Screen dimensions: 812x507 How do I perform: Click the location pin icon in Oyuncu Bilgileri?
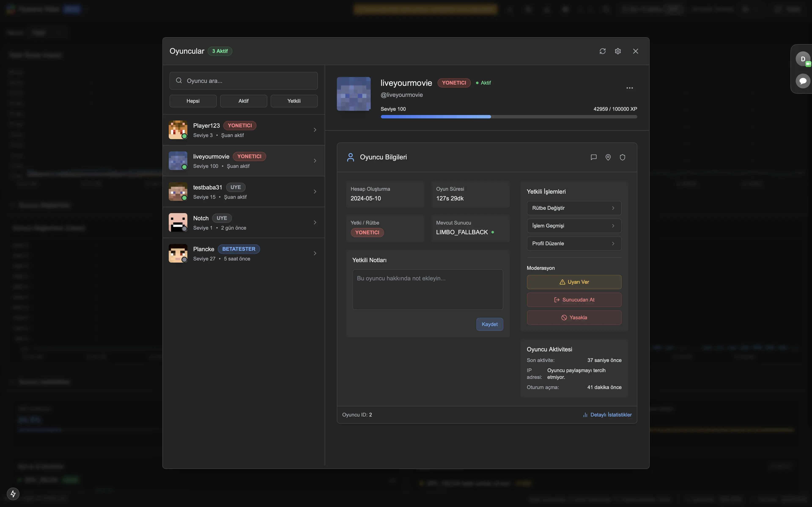pos(608,157)
